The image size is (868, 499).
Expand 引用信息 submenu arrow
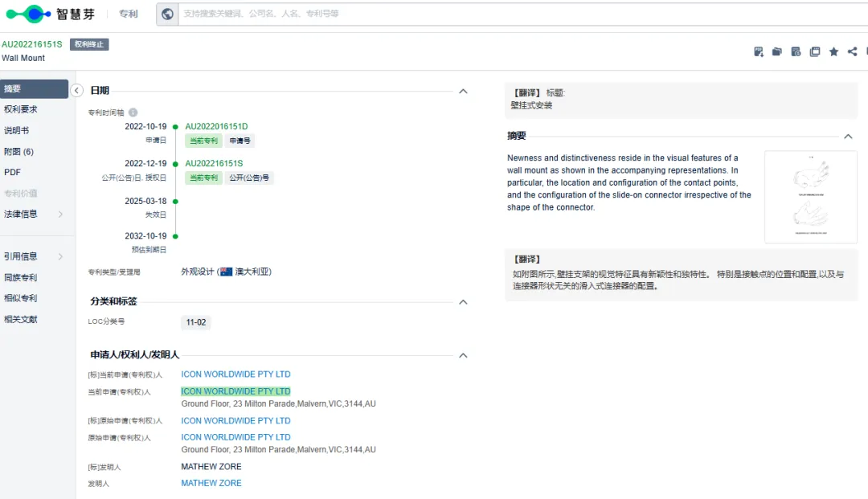coord(60,256)
